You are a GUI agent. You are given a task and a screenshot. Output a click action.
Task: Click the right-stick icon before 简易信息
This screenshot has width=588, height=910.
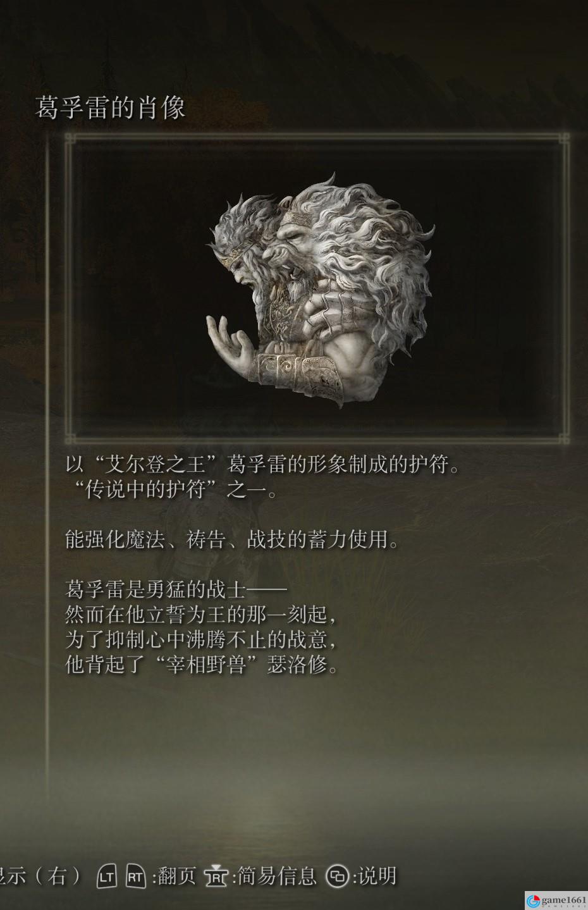[x=216, y=876]
